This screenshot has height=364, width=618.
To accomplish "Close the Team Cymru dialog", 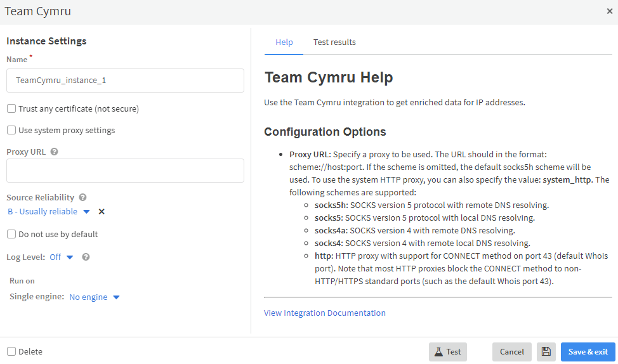I will coord(609,11).
